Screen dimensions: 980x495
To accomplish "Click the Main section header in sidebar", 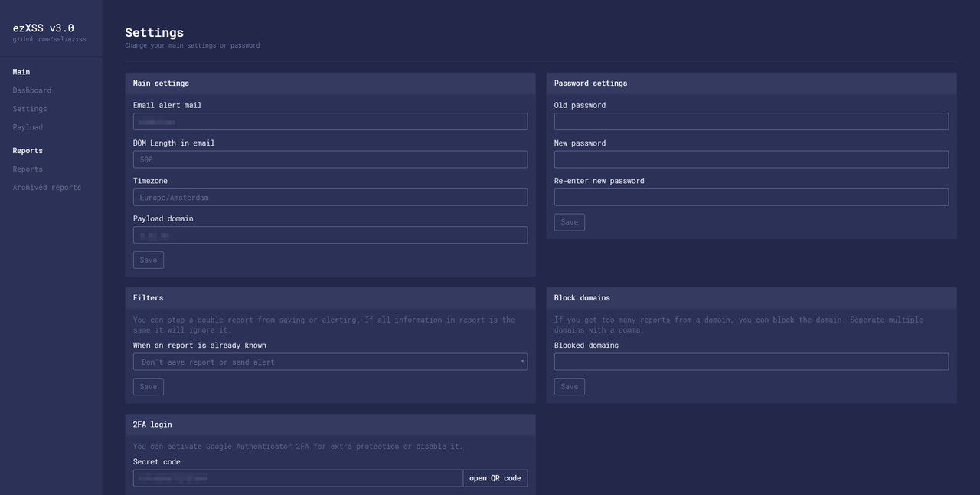I will coord(21,72).
